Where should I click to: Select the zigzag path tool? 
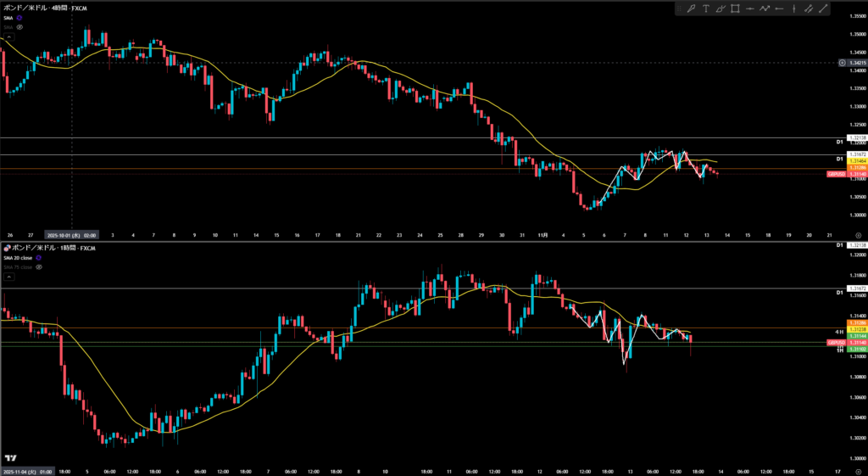764,8
